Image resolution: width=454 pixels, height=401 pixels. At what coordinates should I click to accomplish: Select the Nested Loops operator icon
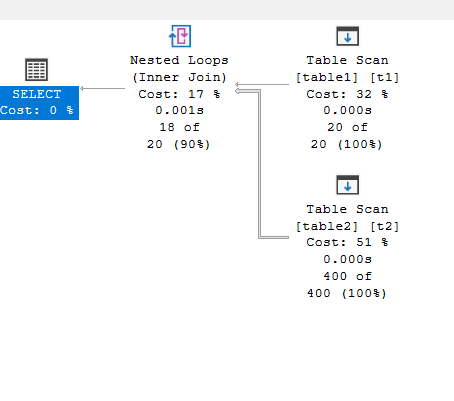tap(180, 36)
